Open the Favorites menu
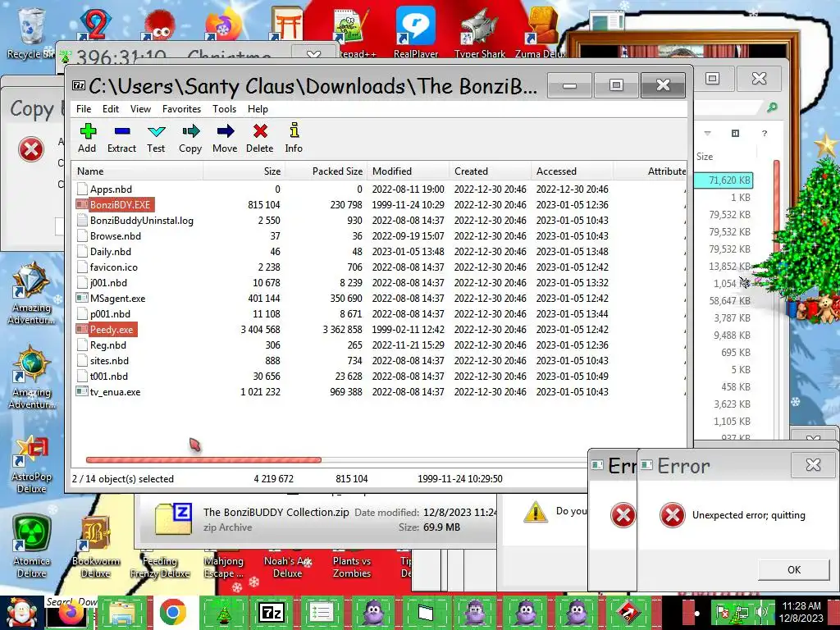 (181, 109)
